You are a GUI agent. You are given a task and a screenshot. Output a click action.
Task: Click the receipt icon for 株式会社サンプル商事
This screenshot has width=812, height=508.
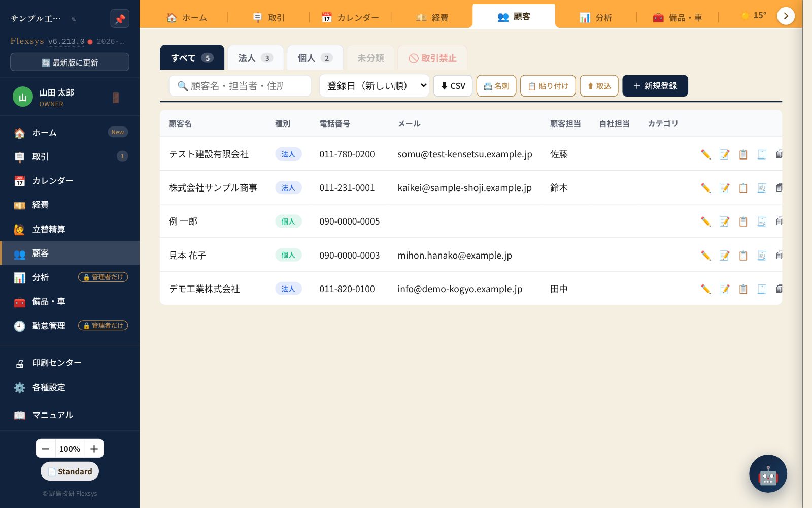click(762, 188)
